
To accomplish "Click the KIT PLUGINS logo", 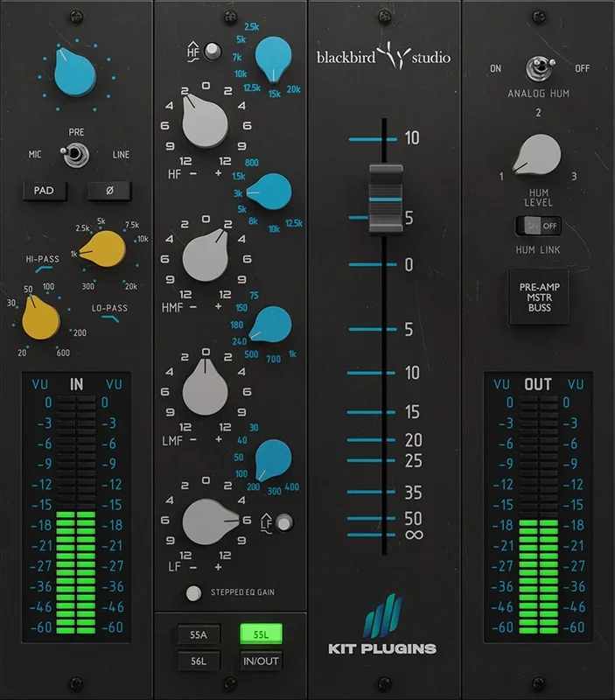I will 382,626.
